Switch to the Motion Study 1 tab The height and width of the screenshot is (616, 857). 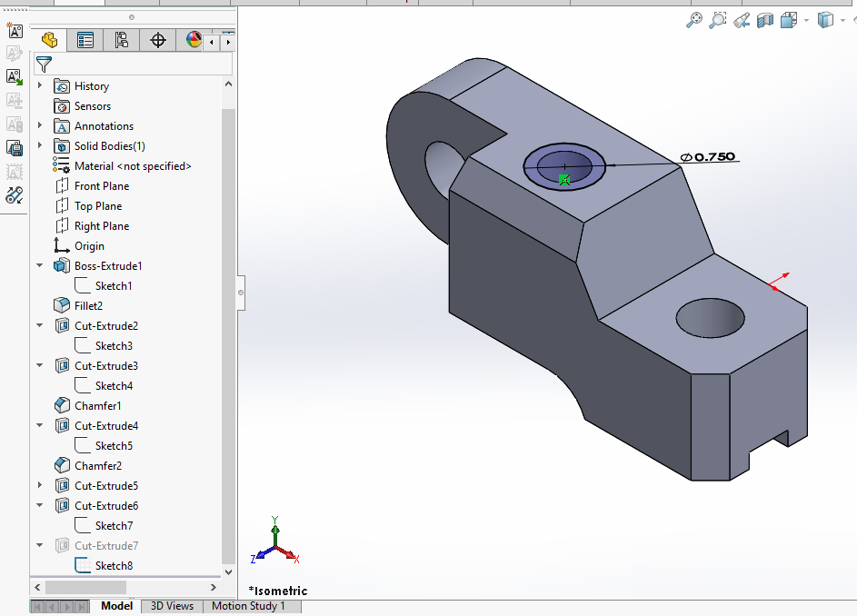click(248, 606)
